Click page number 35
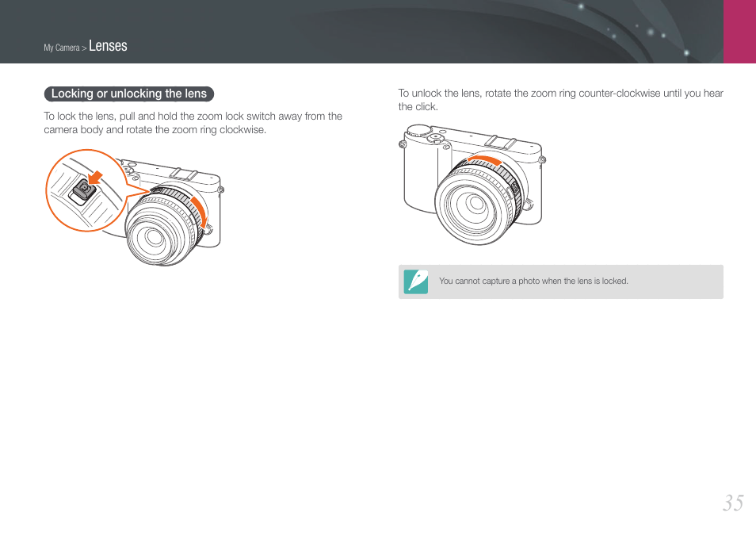The width and height of the screenshot is (756, 536). pos(733,503)
